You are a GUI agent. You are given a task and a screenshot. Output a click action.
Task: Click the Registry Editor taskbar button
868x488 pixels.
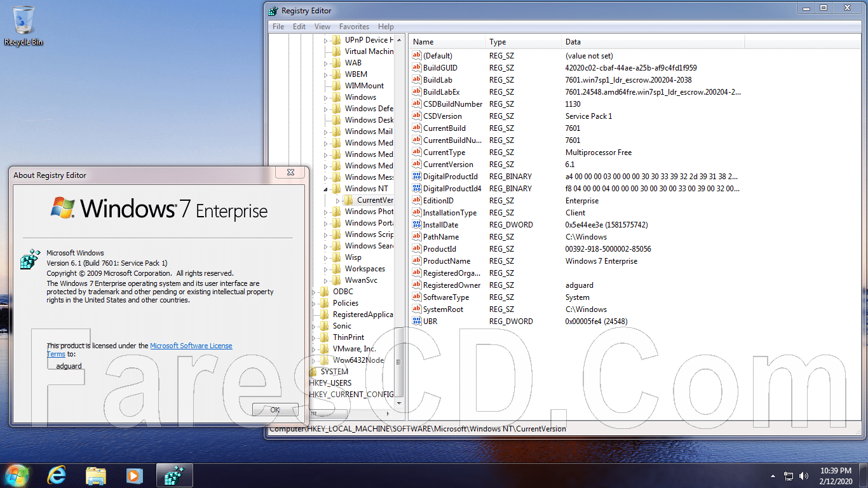click(x=174, y=475)
